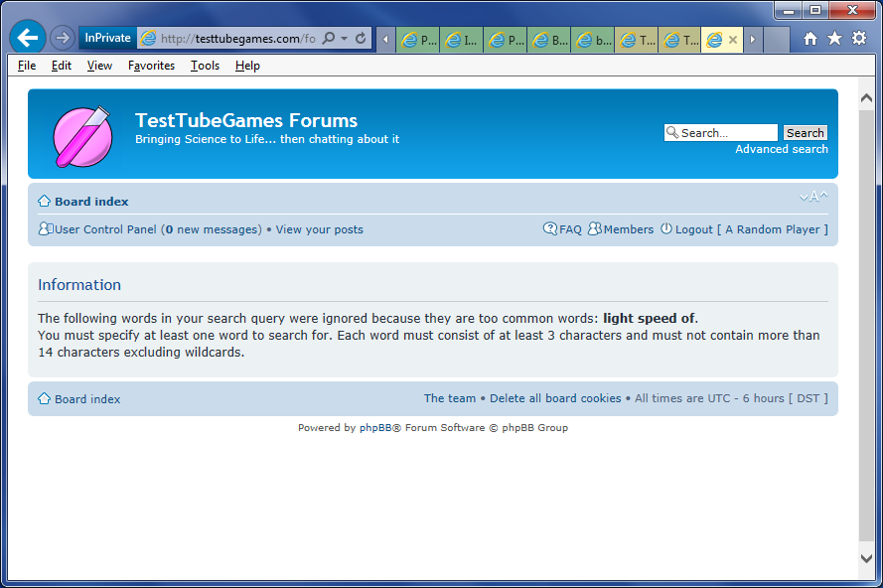Image resolution: width=883 pixels, height=588 pixels.
Task: Click the Members people icon
Action: coord(595,228)
